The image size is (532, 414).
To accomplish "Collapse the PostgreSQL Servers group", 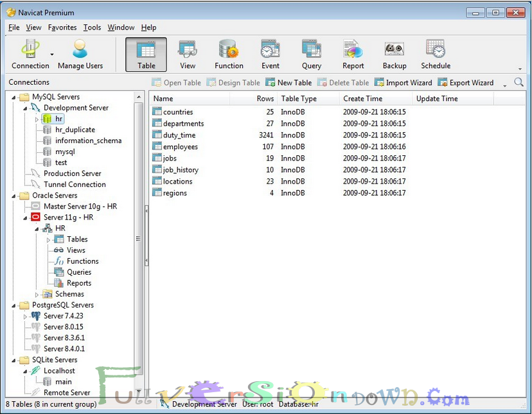I will pyautogui.click(x=13, y=306).
